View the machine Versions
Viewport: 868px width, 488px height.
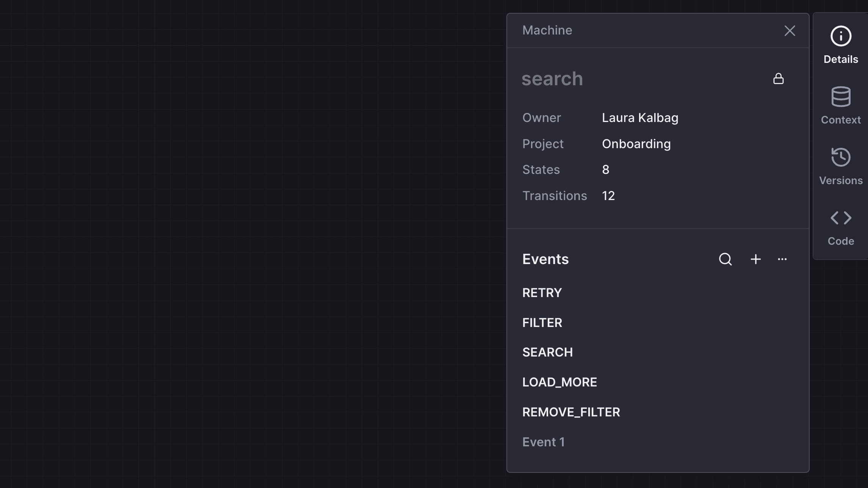pos(840,166)
